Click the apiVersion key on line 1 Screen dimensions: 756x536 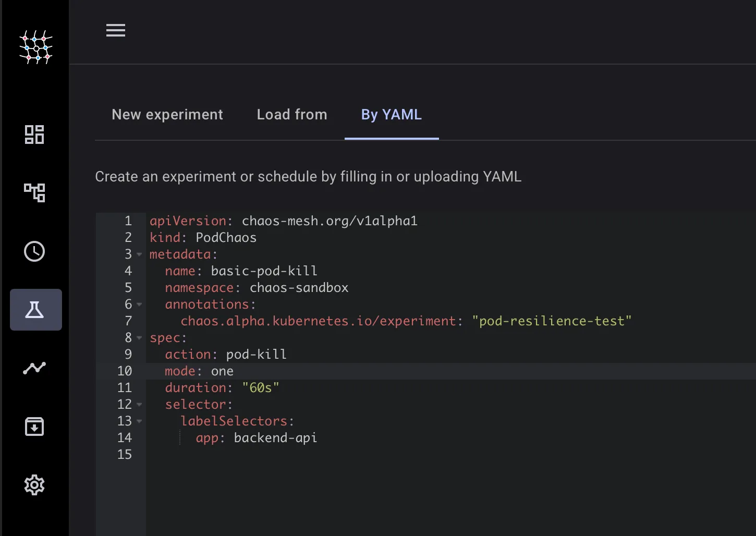[x=188, y=221]
